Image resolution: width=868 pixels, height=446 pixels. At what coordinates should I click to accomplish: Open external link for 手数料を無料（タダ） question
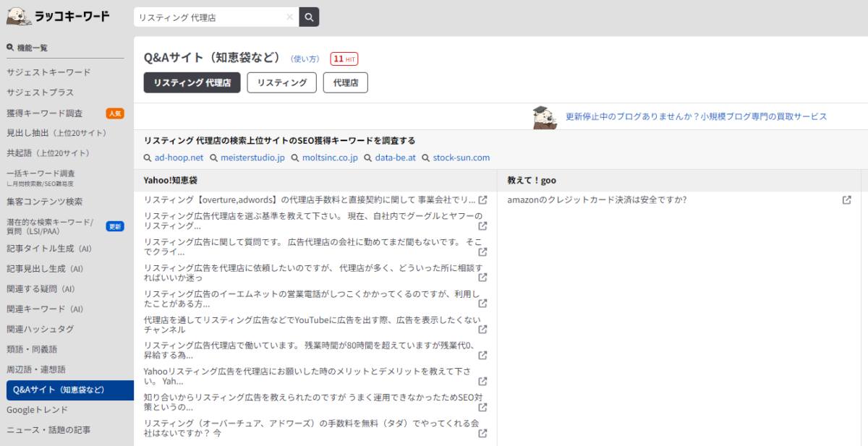click(482, 434)
